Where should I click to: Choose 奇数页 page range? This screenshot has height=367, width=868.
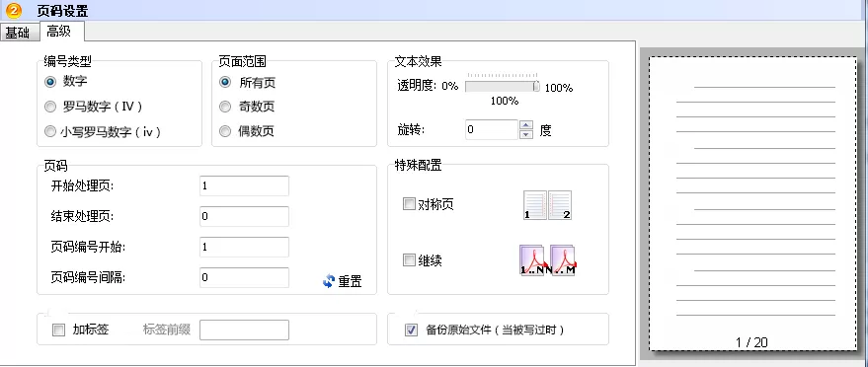tap(225, 107)
